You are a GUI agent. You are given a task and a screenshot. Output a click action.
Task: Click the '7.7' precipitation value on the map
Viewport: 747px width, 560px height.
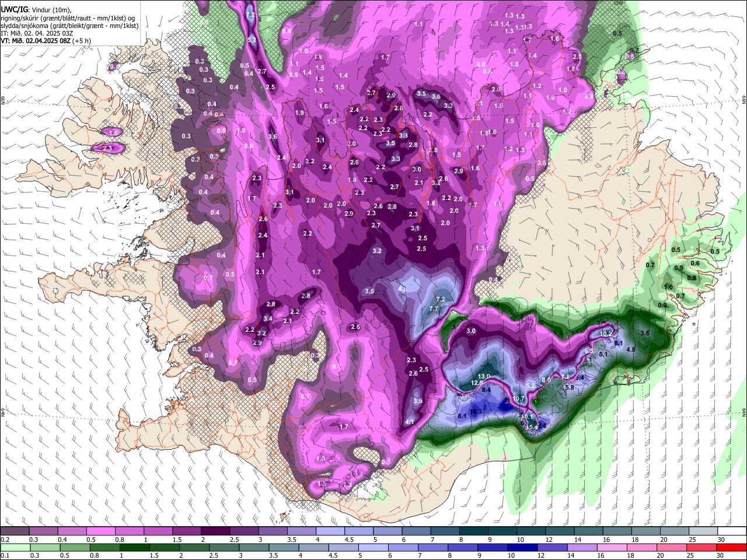pos(434,309)
